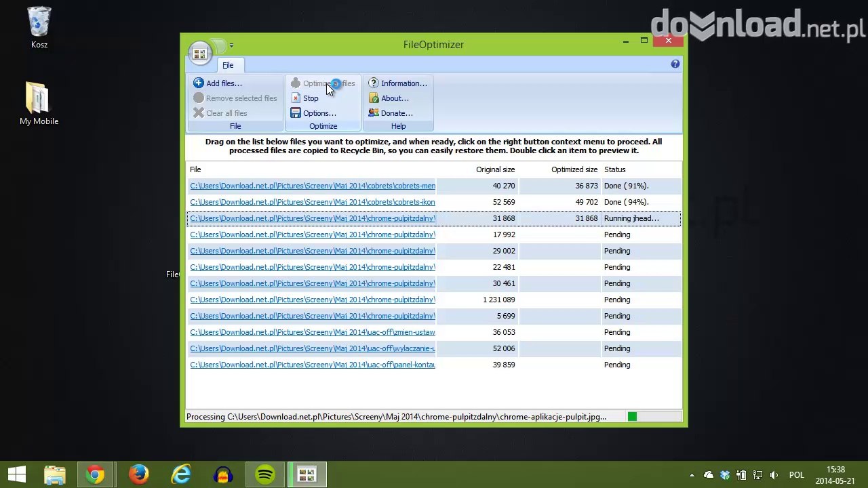Open the headphones audio app in taskbar
Image resolution: width=868 pixels, height=488 pixels.
[x=223, y=474]
